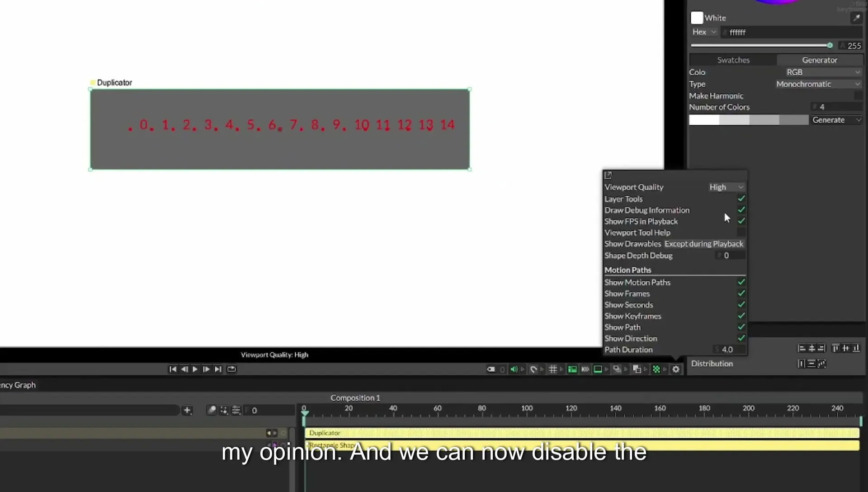Image resolution: width=868 pixels, height=492 pixels.
Task: Align objects to vertical middle
Action: point(845,348)
